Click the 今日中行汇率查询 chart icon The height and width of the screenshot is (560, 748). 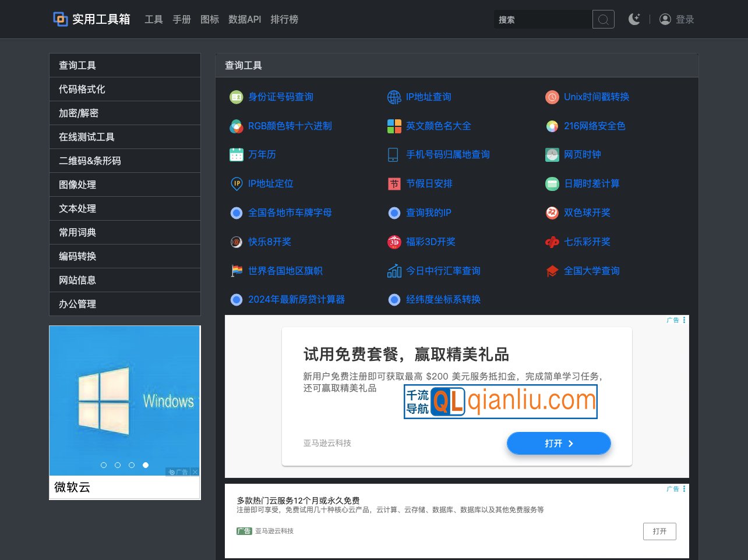coord(394,270)
